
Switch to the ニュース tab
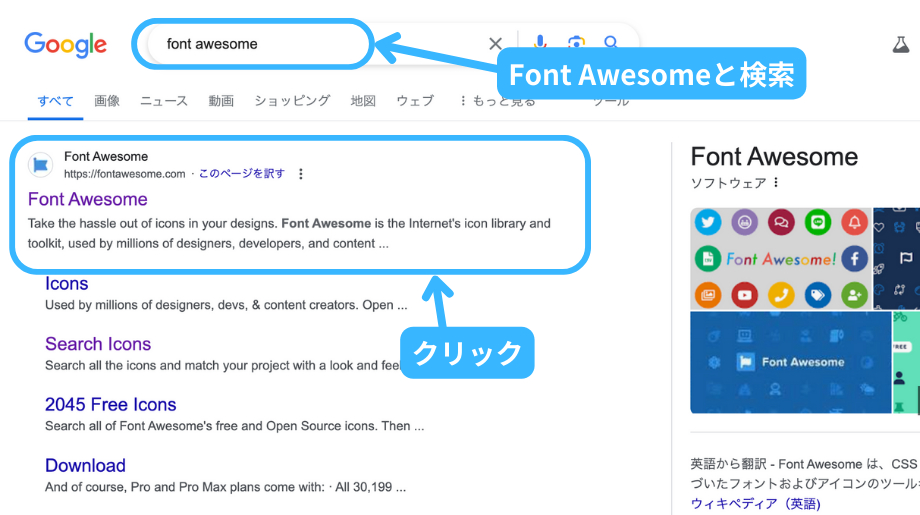pos(163,101)
